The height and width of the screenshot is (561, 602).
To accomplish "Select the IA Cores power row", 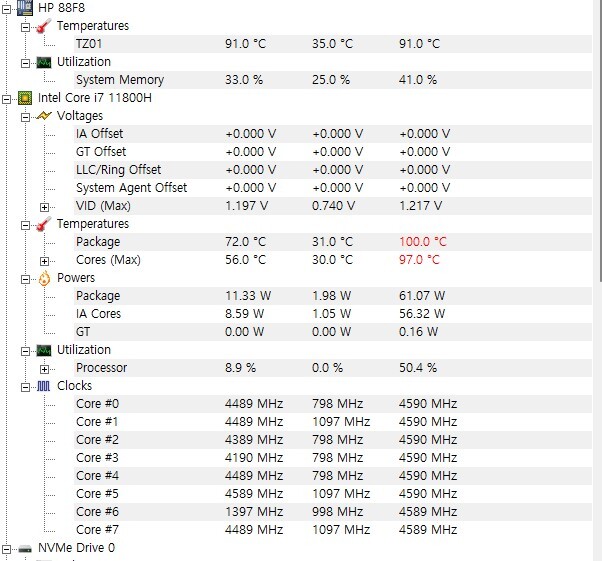I will click(x=98, y=314).
